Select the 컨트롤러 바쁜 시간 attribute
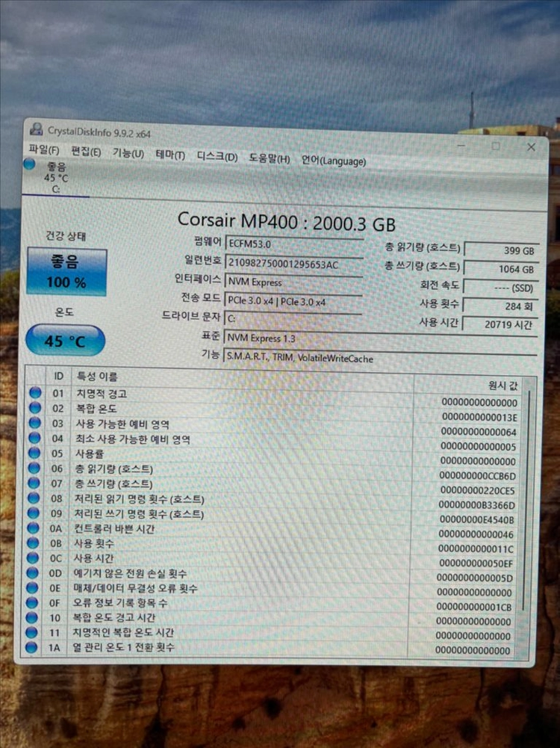The height and width of the screenshot is (748, 560). tap(114, 528)
